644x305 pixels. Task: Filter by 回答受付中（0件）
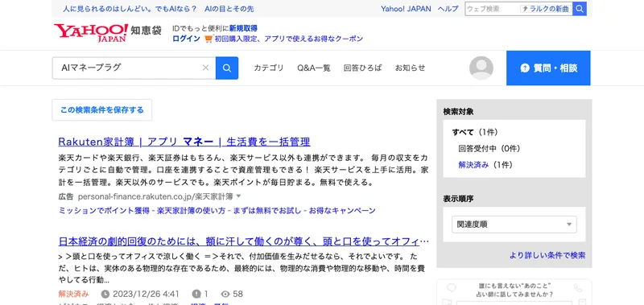click(489, 149)
